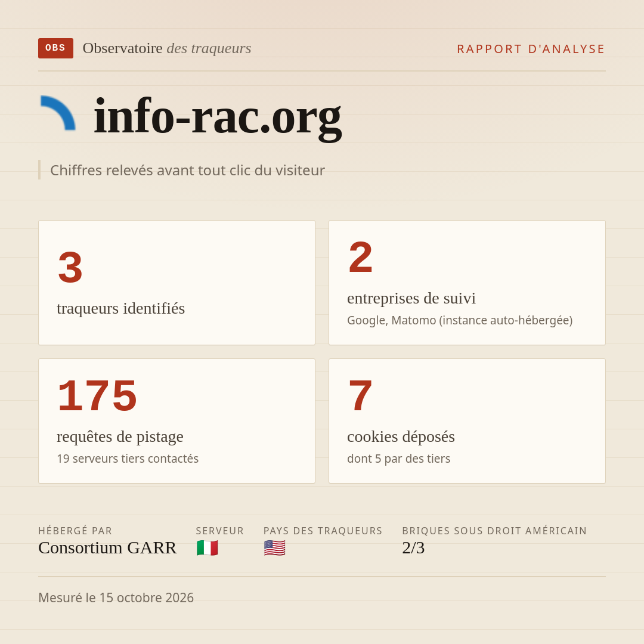This screenshot has width=644, height=644.
Task: Select the cookies déposés label
Action: click(401, 436)
